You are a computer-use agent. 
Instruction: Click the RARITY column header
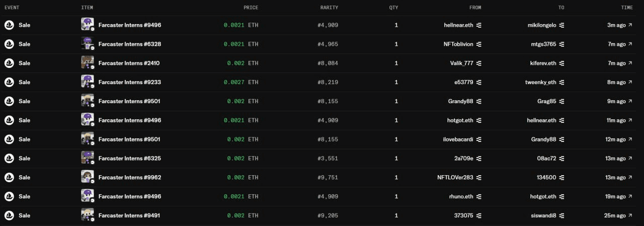coord(329,8)
